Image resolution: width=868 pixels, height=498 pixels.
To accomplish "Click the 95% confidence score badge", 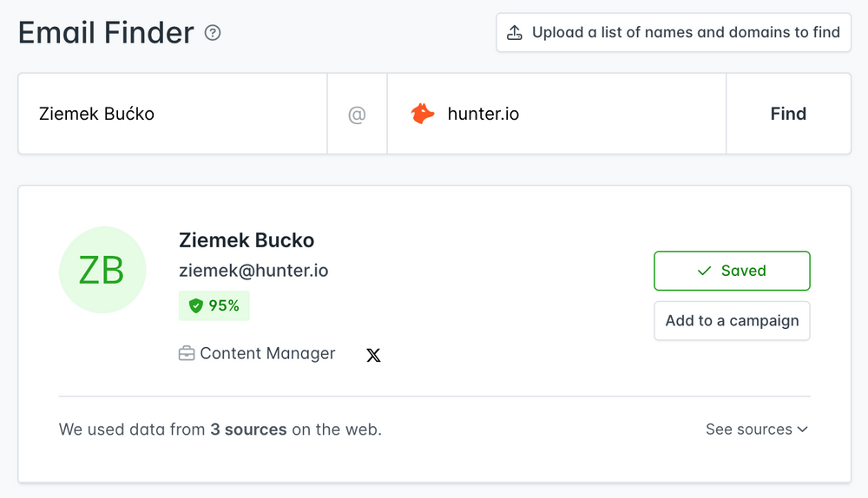I will coord(214,305).
